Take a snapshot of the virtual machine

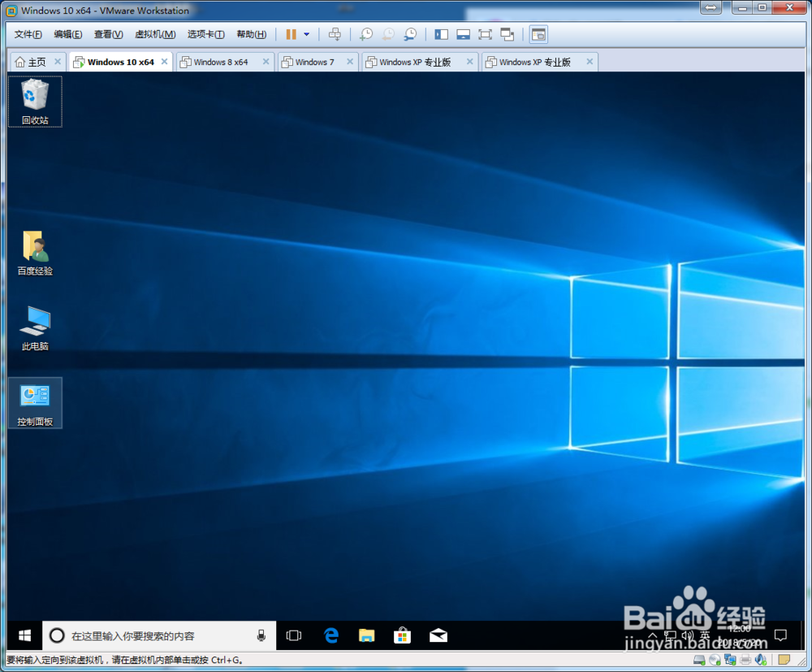pyautogui.click(x=366, y=34)
